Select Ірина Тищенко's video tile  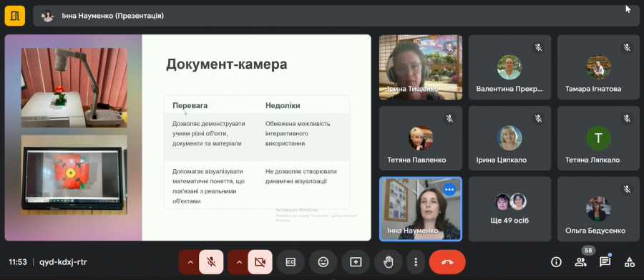click(x=421, y=67)
